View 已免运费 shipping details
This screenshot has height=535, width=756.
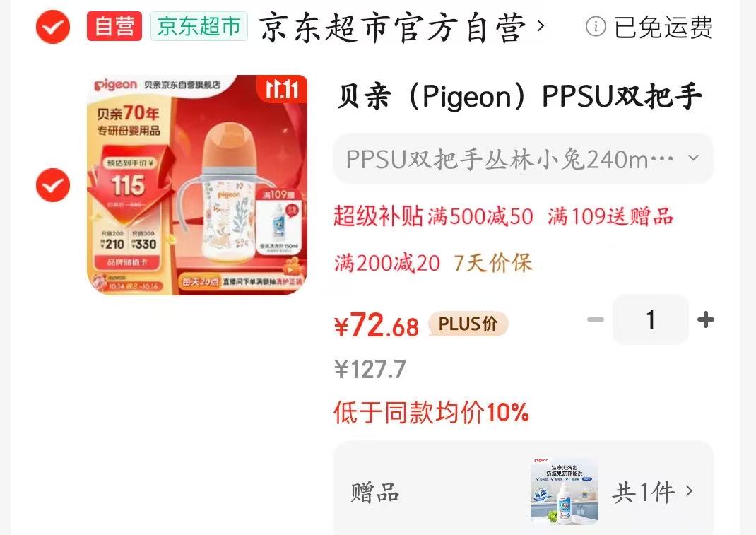663,27
